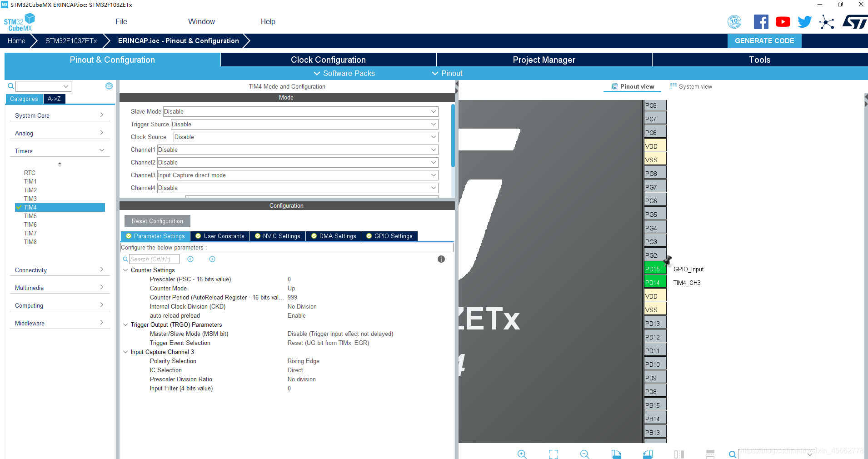Open the Slave Mode dropdown
This screenshot has width=868, height=459.
(x=300, y=111)
